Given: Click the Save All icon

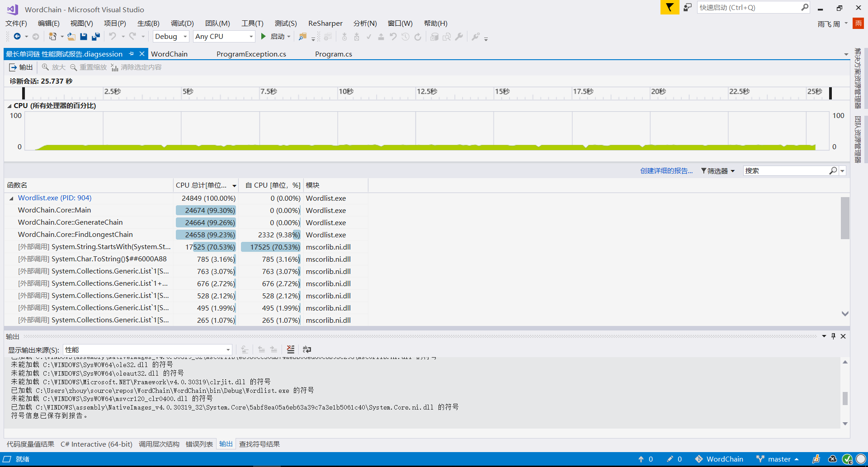Looking at the screenshot, I should click(x=96, y=37).
